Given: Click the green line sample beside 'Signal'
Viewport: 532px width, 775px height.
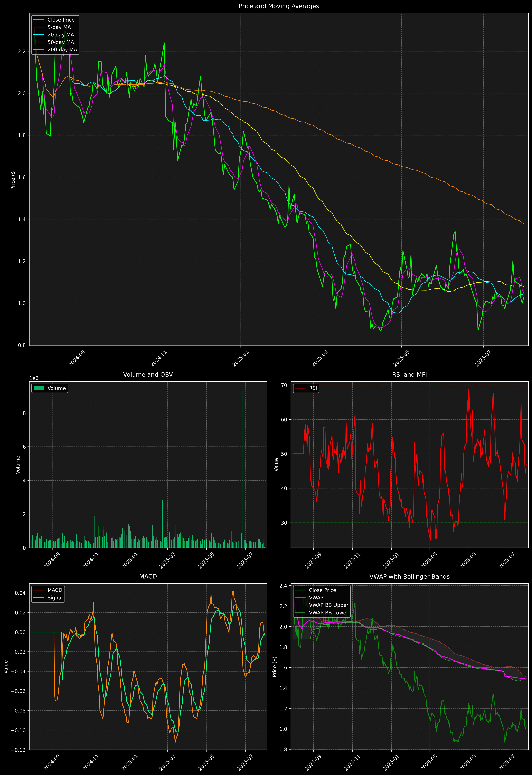Looking at the screenshot, I should [x=39, y=598].
